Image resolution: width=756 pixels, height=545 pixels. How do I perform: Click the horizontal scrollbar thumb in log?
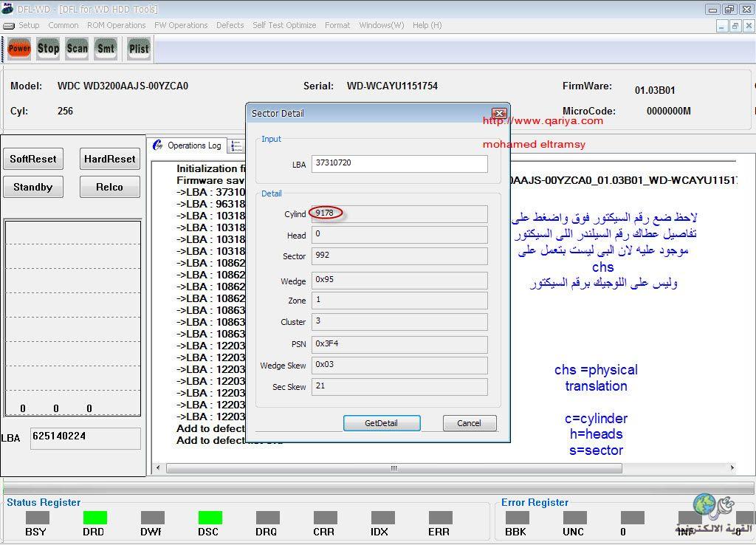point(394,468)
